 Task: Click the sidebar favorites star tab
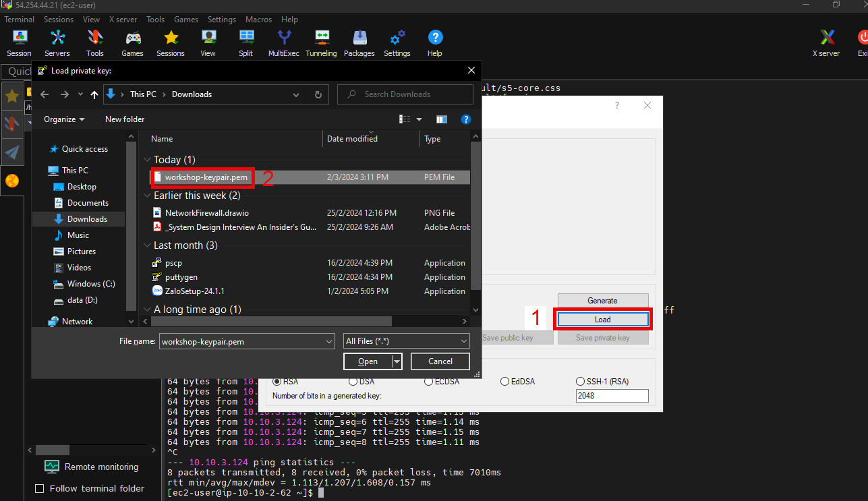tap(12, 96)
